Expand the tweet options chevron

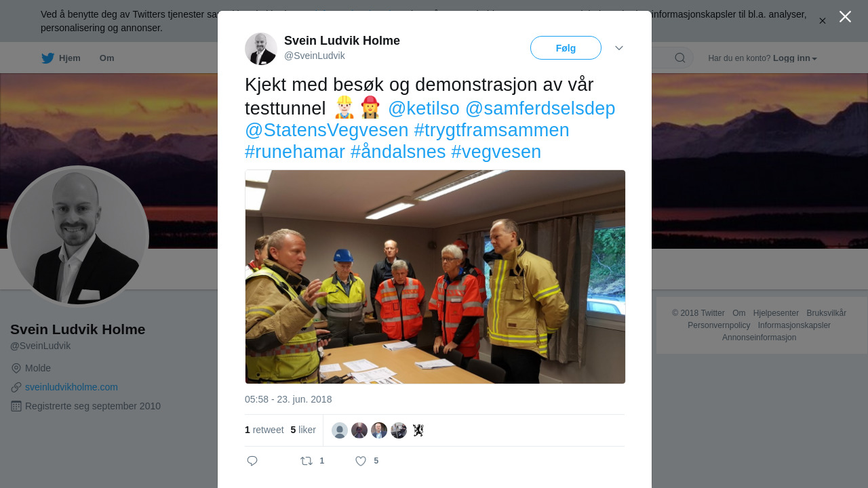619,47
